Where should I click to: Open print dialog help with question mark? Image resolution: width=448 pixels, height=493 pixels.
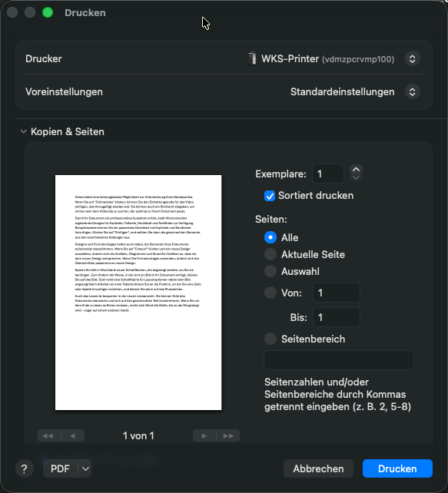click(x=25, y=468)
